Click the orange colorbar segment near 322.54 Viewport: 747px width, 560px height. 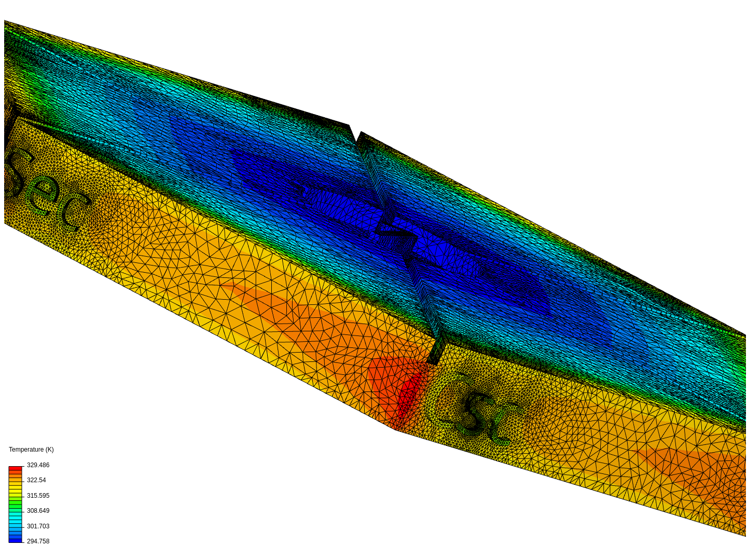[x=16, y=480]
